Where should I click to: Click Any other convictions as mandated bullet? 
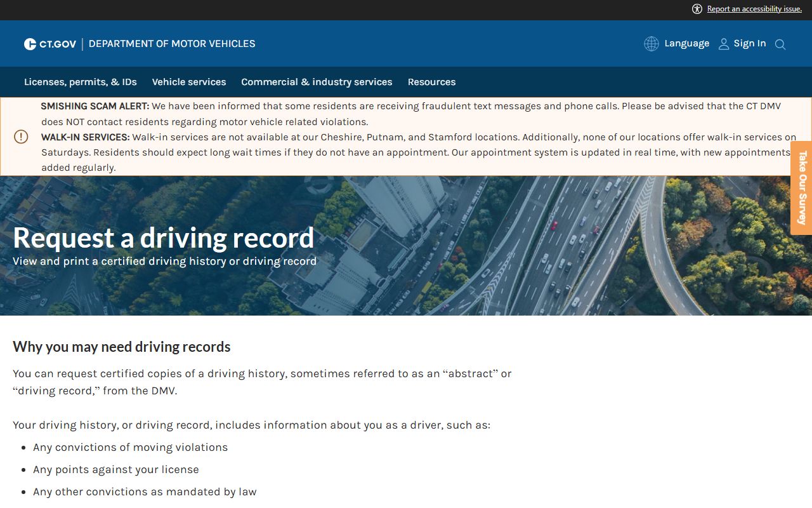[145, 491]
